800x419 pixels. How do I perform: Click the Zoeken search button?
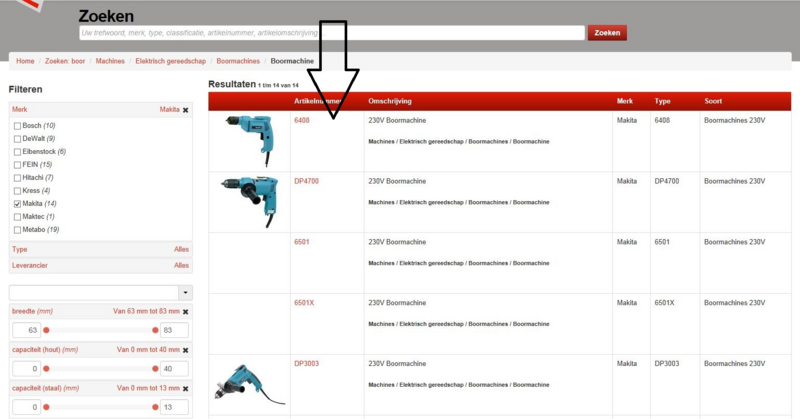pyautogui.click(x=607, y=33)
